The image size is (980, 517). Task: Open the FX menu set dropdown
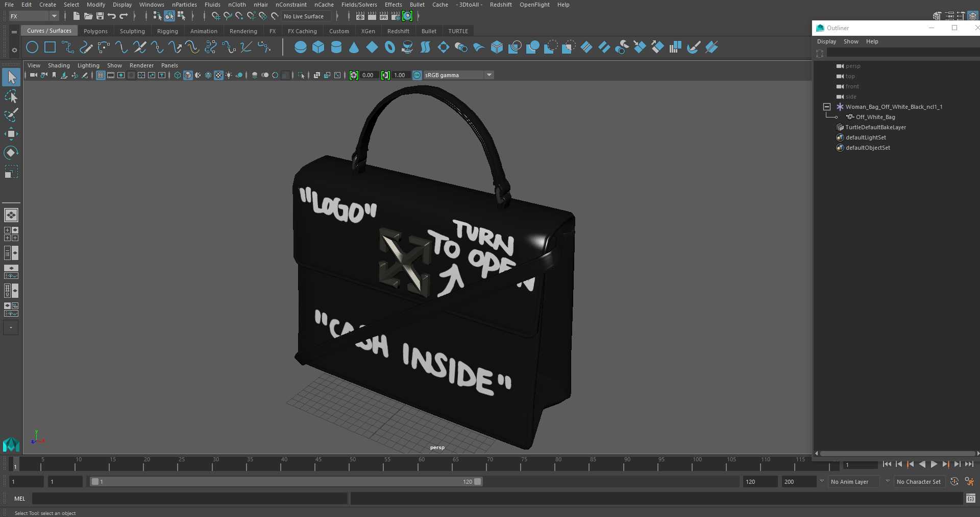[x=34, y=16]
